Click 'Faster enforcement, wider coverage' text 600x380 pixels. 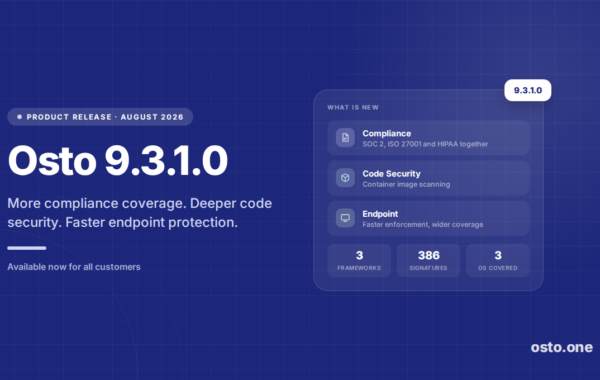tap(422, 225)
